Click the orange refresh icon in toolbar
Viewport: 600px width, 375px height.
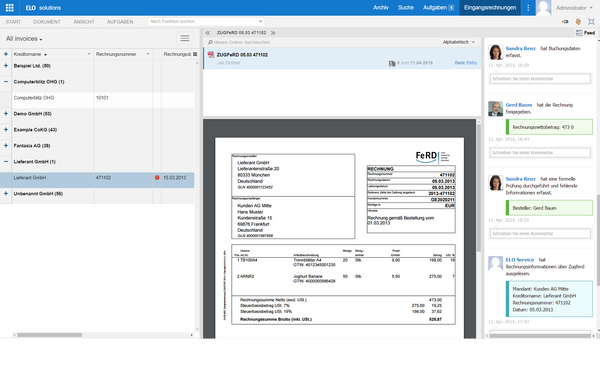pyautogui.click(x=578, y=22)
